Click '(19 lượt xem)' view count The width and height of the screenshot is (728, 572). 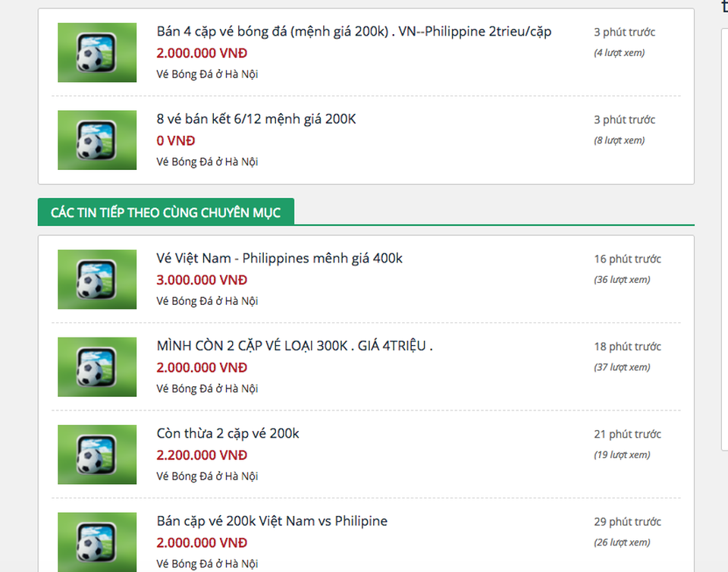tap(622, 455)
